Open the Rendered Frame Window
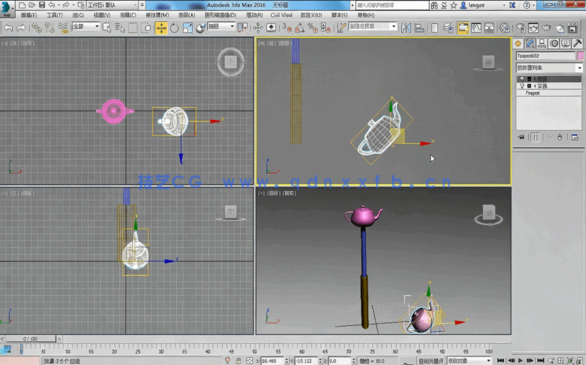Screen dimensions: 586x365 click(533, 28)
